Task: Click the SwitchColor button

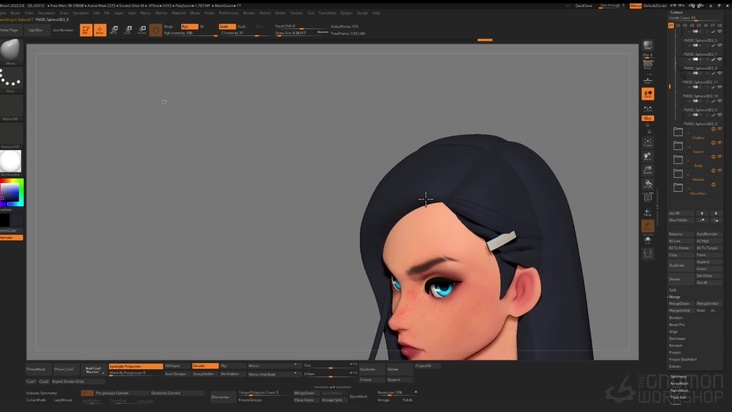Action: tap(11, 230)
